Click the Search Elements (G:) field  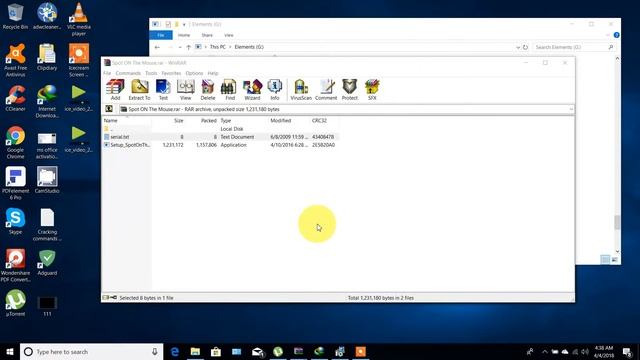point(573,47)
